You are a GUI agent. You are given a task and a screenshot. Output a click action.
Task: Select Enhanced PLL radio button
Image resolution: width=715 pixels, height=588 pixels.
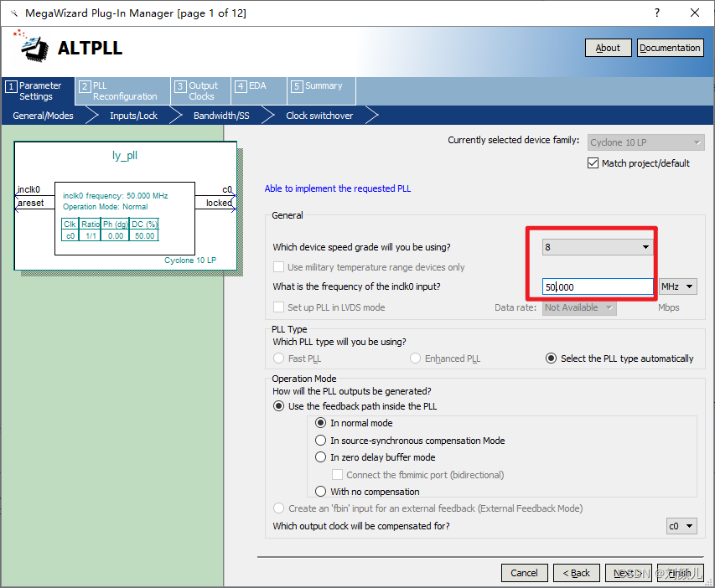point(415,358)
